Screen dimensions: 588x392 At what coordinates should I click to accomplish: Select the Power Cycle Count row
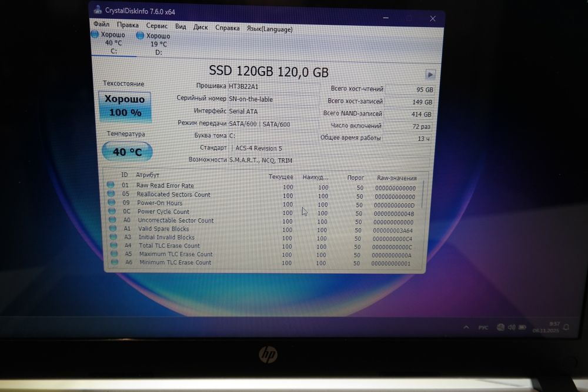pyautogui.click(x=262, y=212)
